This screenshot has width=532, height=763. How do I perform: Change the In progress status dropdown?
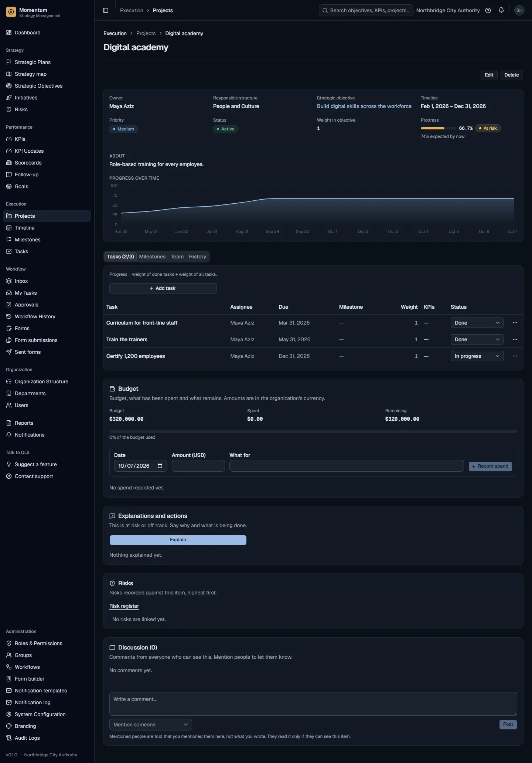click(477, 356)
